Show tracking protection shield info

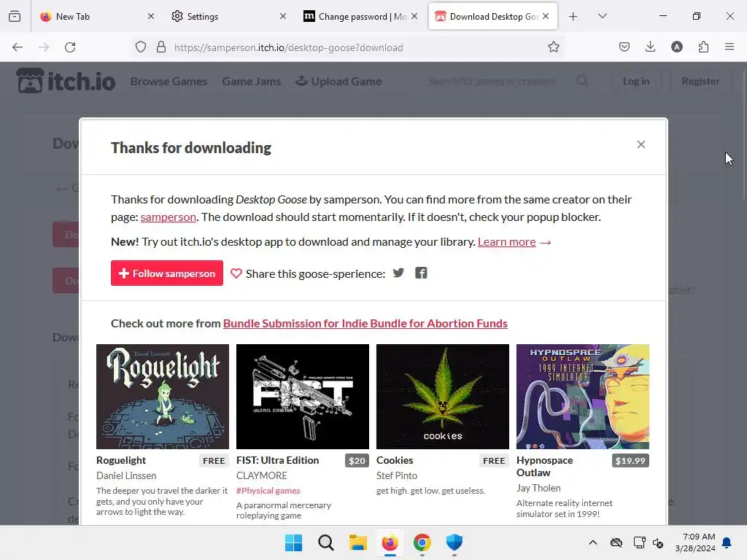pos(141,47)
